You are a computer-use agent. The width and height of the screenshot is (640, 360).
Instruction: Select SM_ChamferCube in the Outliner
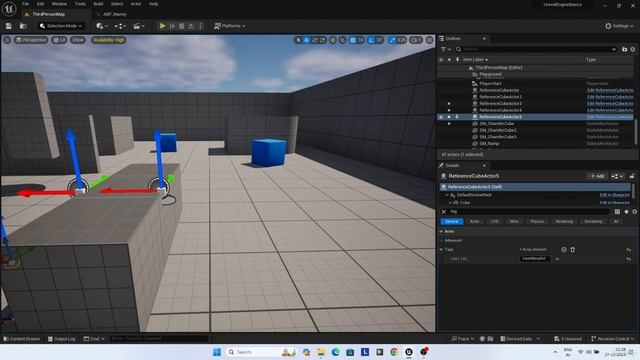tap(497, 124)
